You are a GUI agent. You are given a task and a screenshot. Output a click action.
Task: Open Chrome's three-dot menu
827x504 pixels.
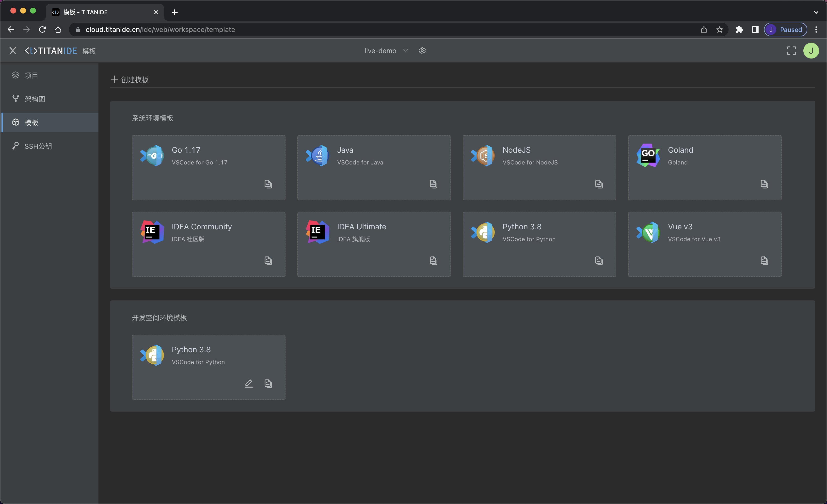pos(816,30)
